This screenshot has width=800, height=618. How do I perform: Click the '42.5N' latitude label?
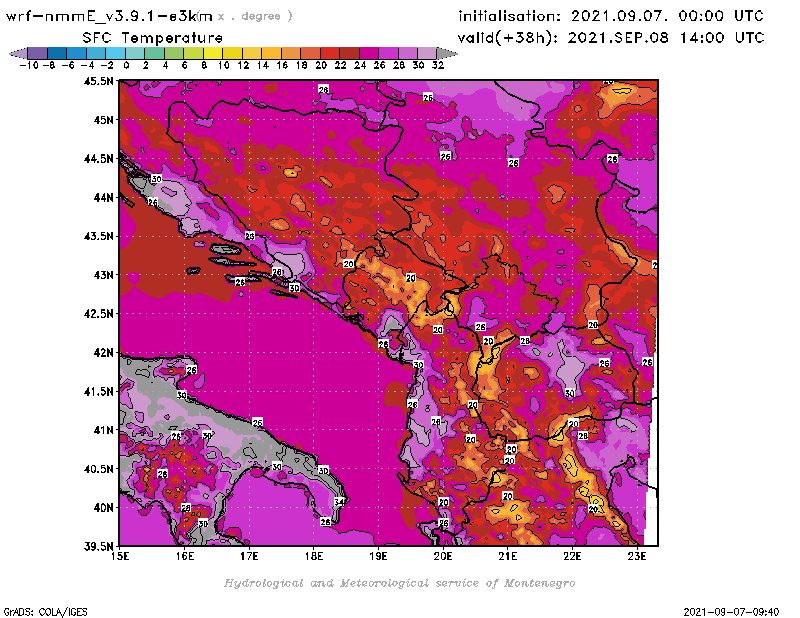(x=99, y=314)
